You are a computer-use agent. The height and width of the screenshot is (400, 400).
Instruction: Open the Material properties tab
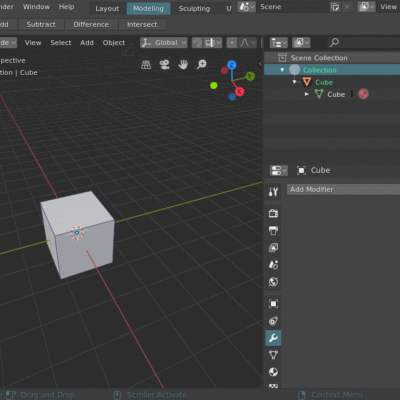[x=273, y=372]
